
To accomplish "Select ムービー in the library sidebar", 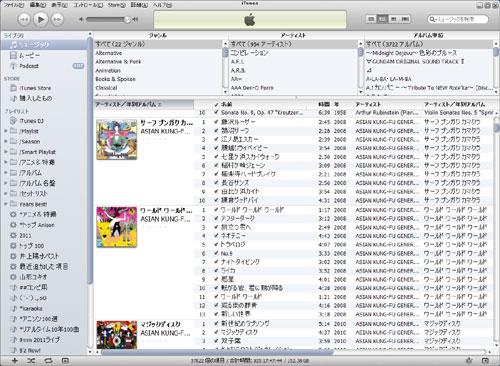I will (44, 55).
